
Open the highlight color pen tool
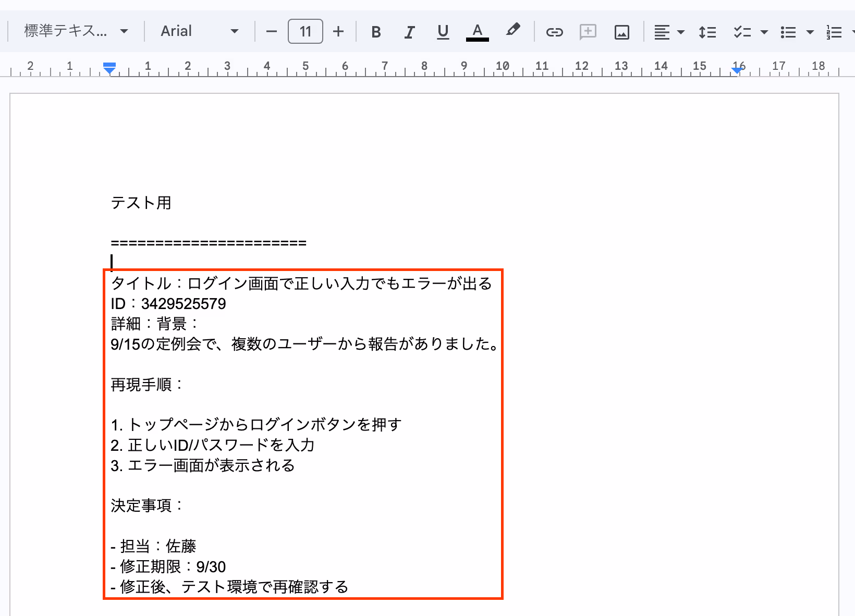pos(512,31)
